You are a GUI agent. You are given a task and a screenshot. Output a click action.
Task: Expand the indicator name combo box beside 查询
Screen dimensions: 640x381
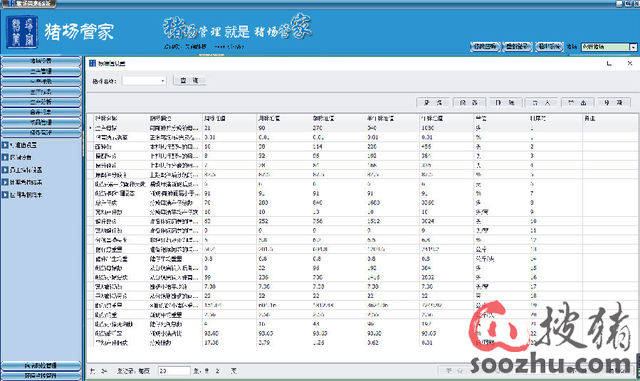coord(162,81)
